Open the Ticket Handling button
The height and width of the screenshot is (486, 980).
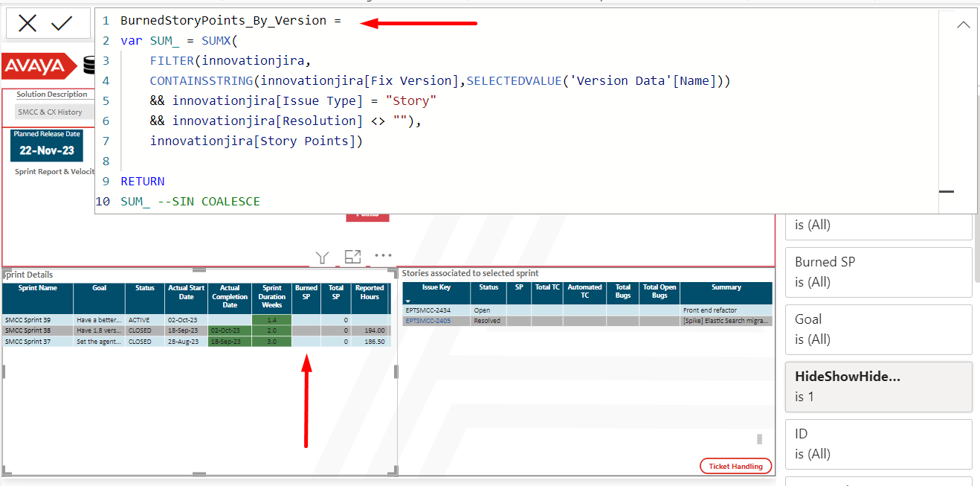coord(735,466)
